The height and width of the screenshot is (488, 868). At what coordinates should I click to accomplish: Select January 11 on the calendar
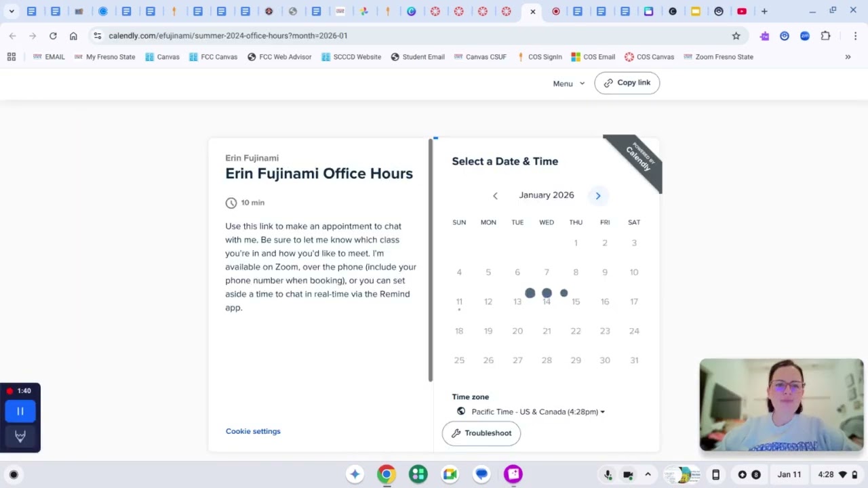[x=459, y=302]
